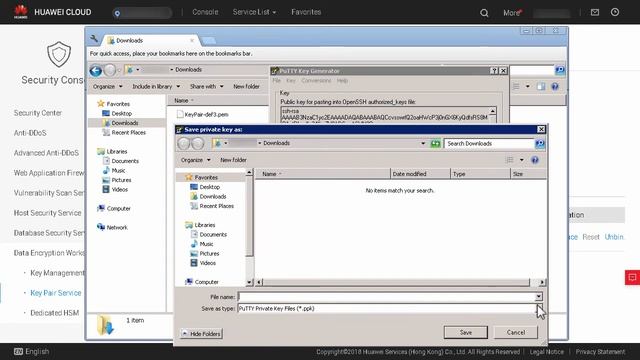Click the save dialog vertical scrollbar down arrow
This screenshot has height=360, width=640.
[249, 282]
